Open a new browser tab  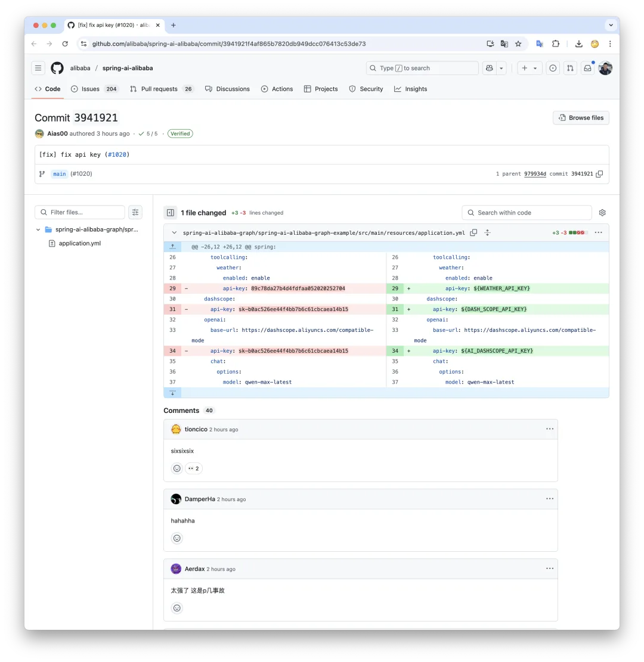click(174, 26)
